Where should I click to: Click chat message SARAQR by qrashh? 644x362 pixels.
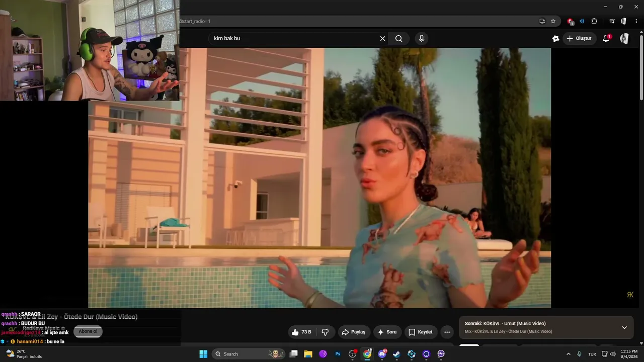[31, 314]
